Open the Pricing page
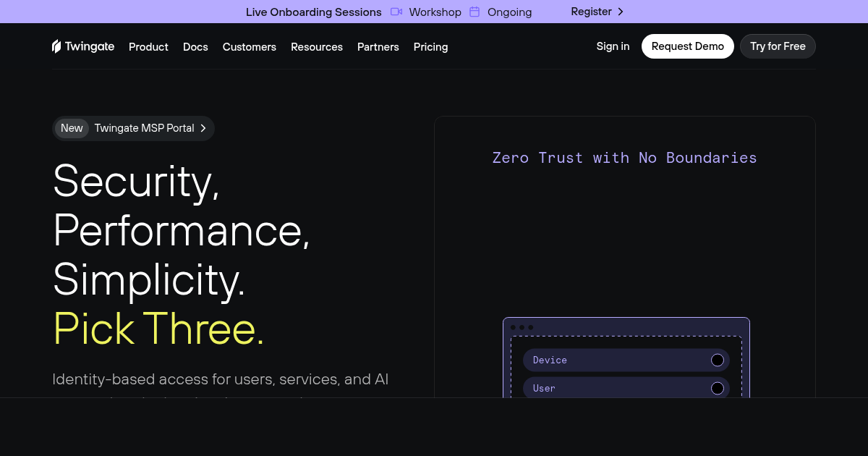Image resolution: width=868 pixels, height=456 pixels. 430,47
